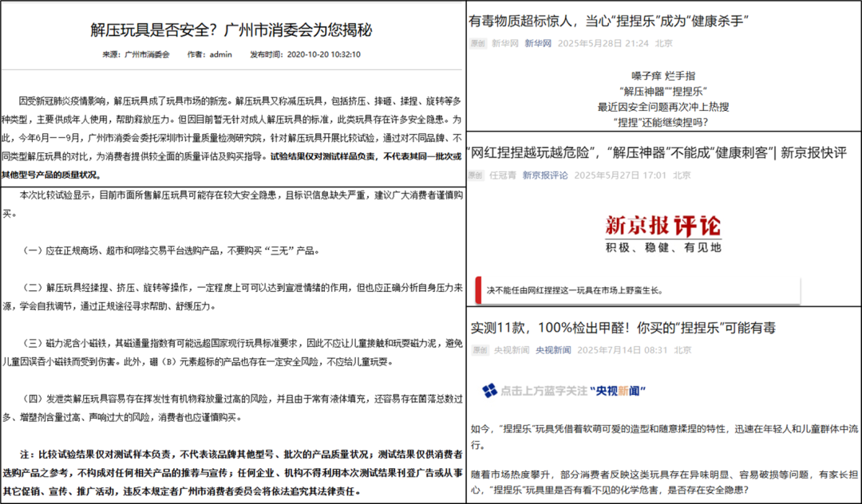
Task: Click the headline 解压玩具是否安全？广州市消委会为您揭秘
Action: [x=231, y=30]
